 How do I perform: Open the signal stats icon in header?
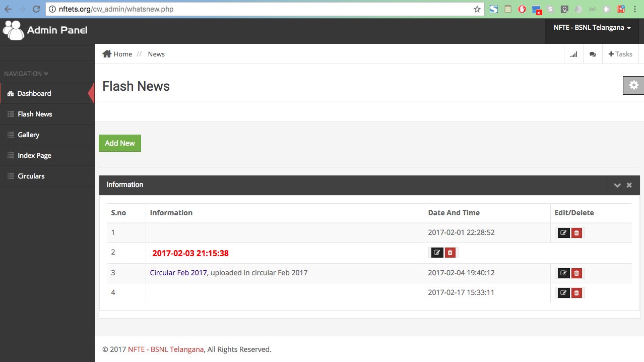pos(573,54)
